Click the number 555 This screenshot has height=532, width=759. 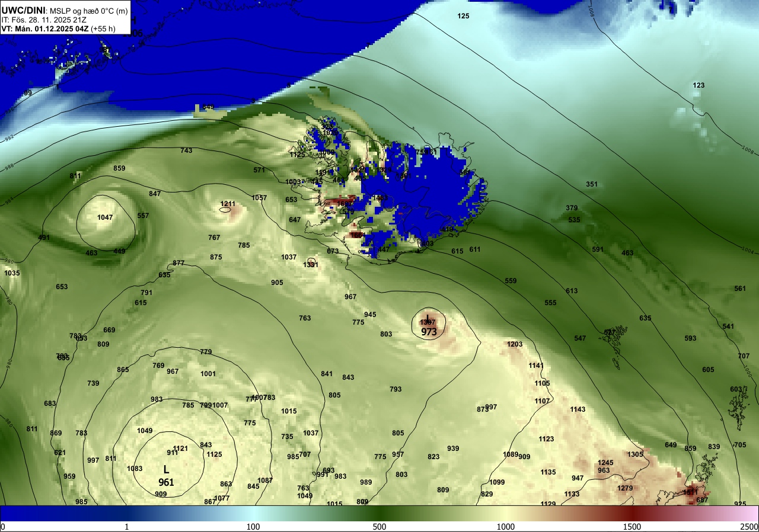(550, 303)
